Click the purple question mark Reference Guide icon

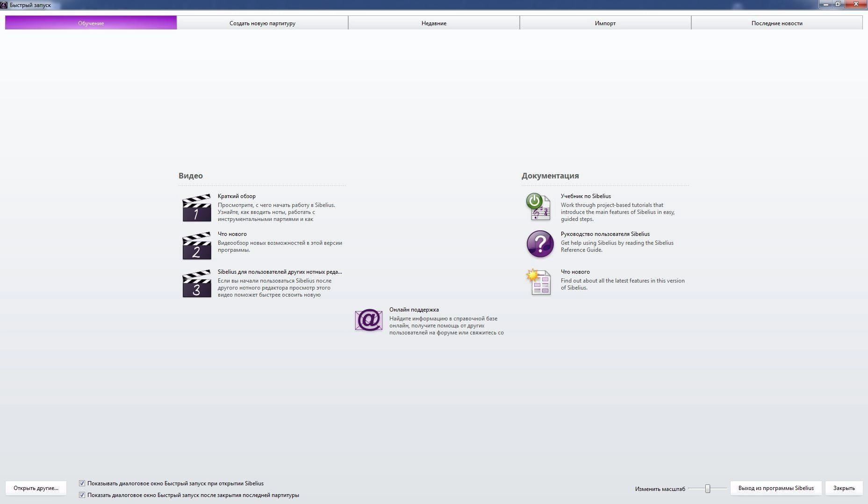pos(540,244)
